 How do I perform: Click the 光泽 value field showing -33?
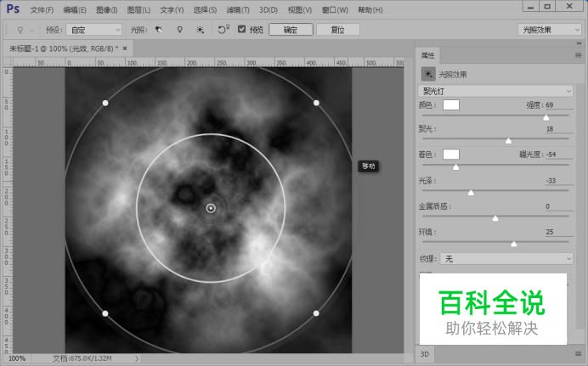pos(559,181)
